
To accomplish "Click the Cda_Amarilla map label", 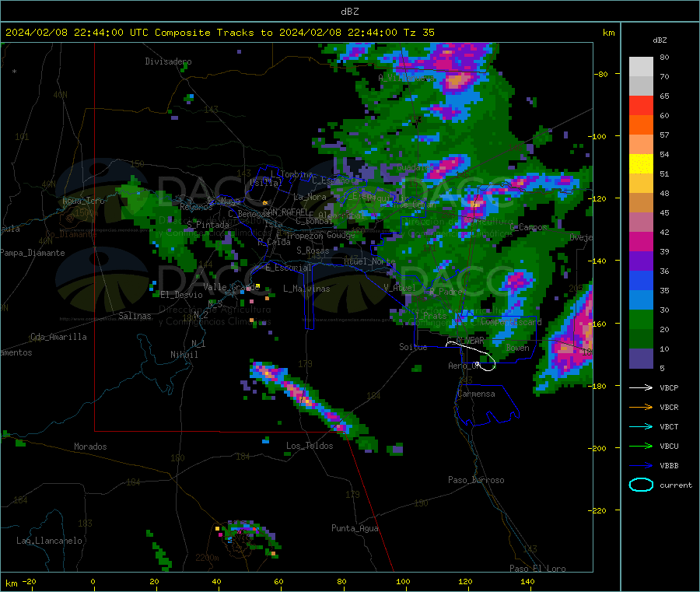I will tap(58, 337).
